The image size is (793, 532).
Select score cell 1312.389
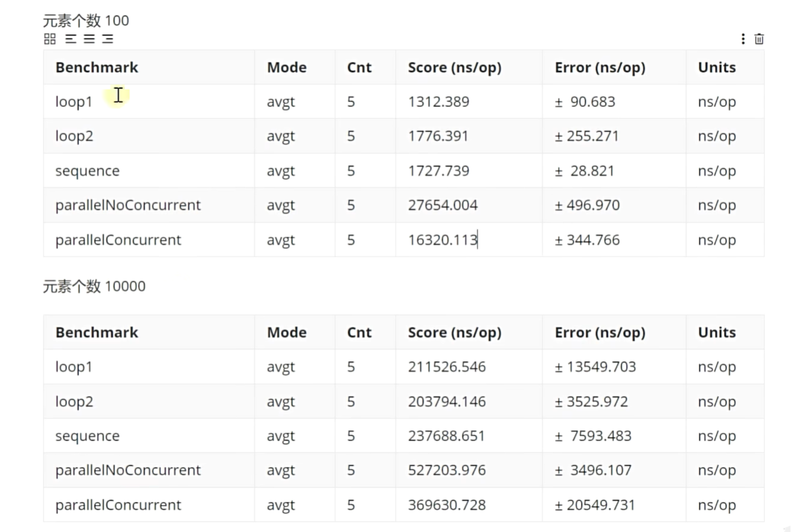point(438,101)
